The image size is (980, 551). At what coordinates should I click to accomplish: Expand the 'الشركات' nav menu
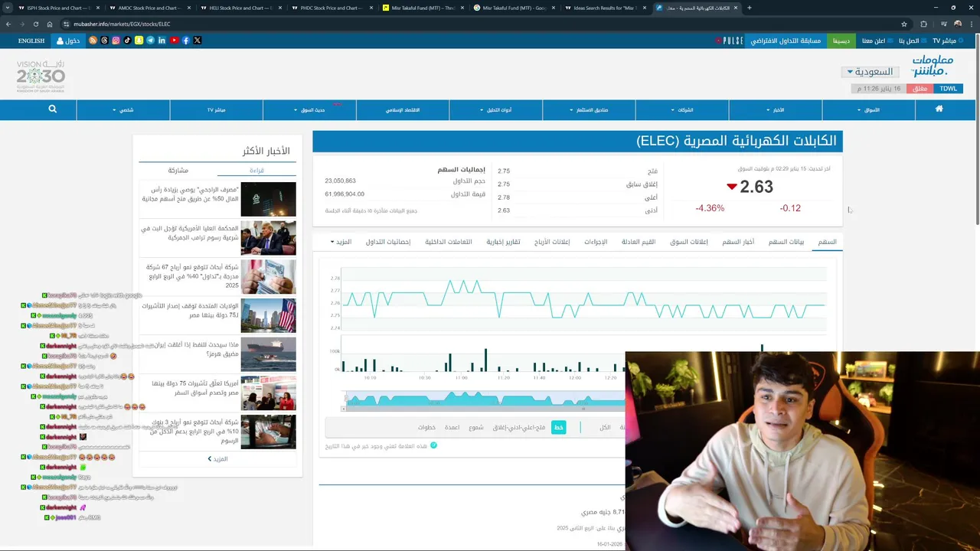[681, 110]
